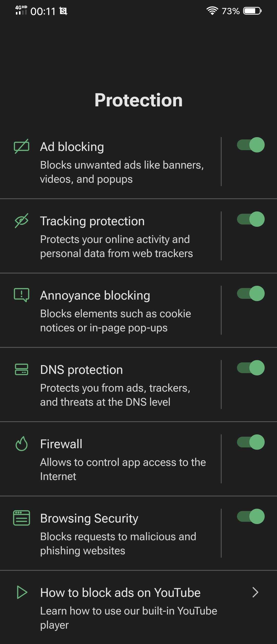Turn off Browsing Security toggle

click(251, 516)
